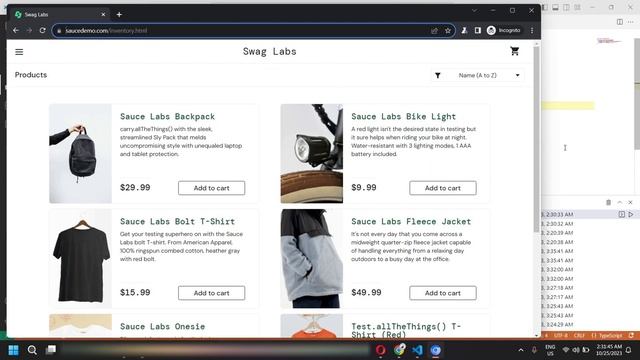The image size is (640, 360).
Task: Open Task View on the taskbar
Action: click(51, 350)
